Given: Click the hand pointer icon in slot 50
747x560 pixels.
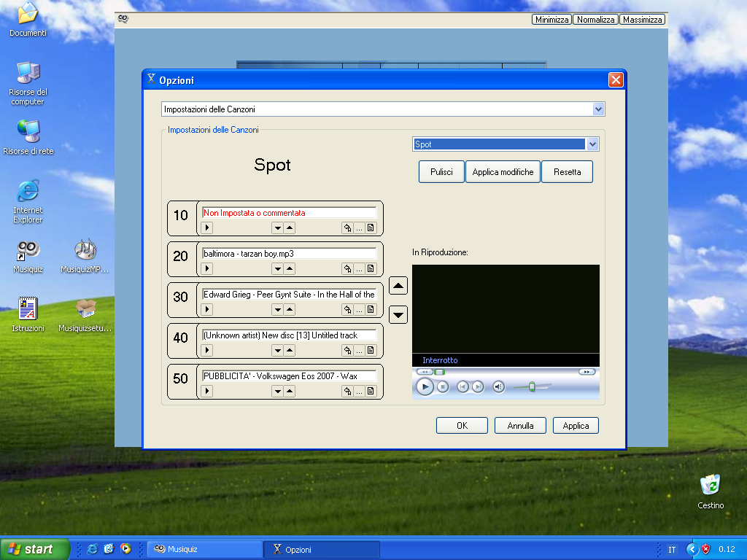Looking at the screenshot, I should (x=347, y=392).
